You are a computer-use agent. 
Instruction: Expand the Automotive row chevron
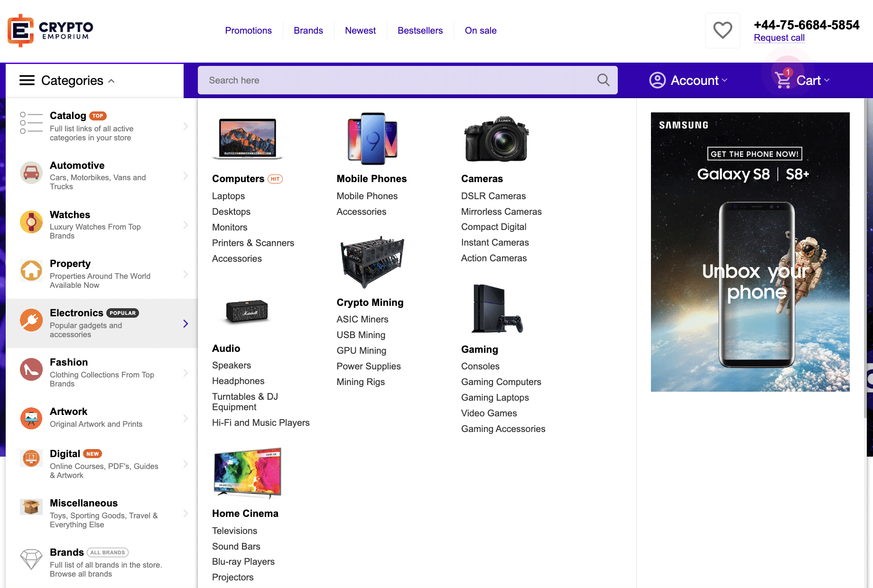(x=186, y=175)
